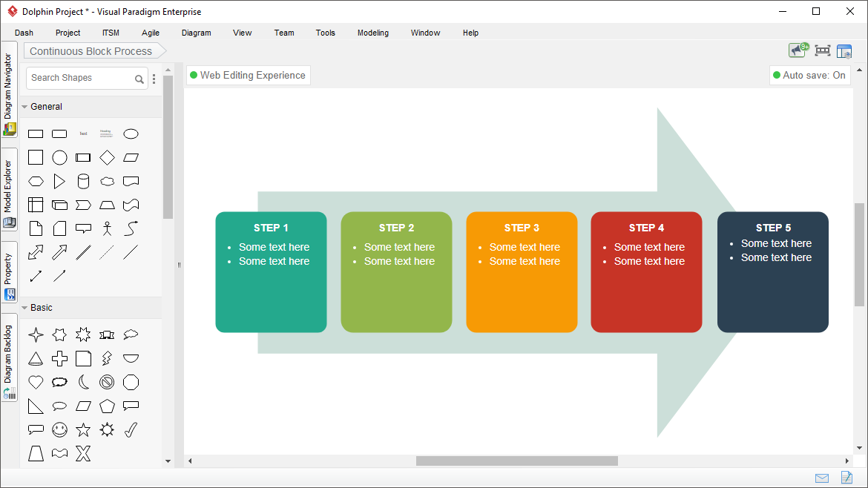Image resolution: width=868 pixels, height=488 pixels.
Task: Open the Dash menu
Action: pos(24,33)
